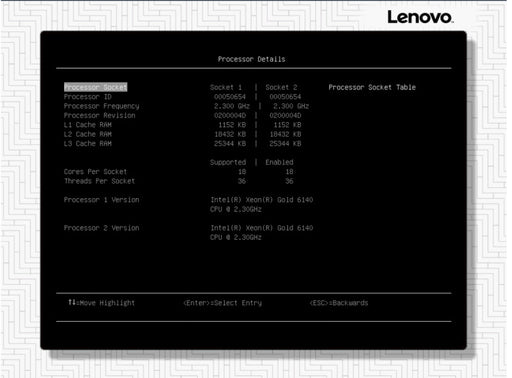Select the Processor Revision row
The height and width of the screenshot is (378, 512).
pos(100,115)
